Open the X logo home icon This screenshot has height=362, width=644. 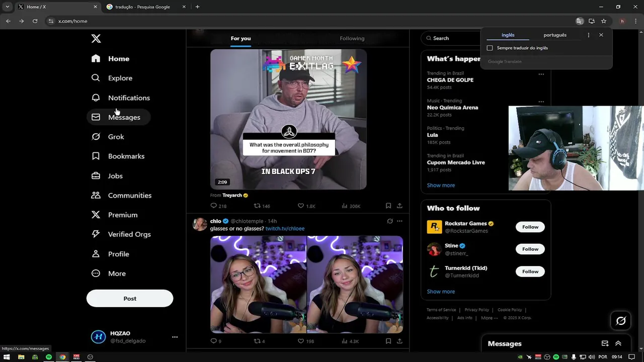tap(96, 39)
